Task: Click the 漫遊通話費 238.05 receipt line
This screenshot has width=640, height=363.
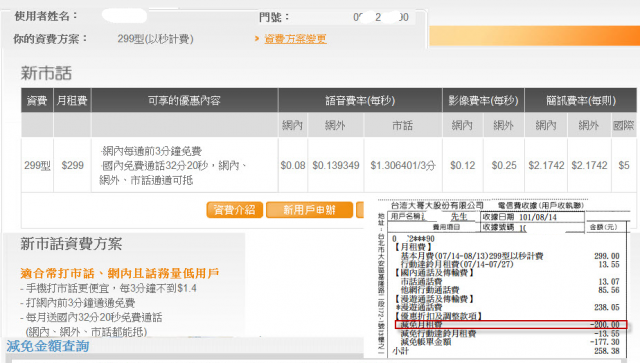Action: click(x=508, y=307)
